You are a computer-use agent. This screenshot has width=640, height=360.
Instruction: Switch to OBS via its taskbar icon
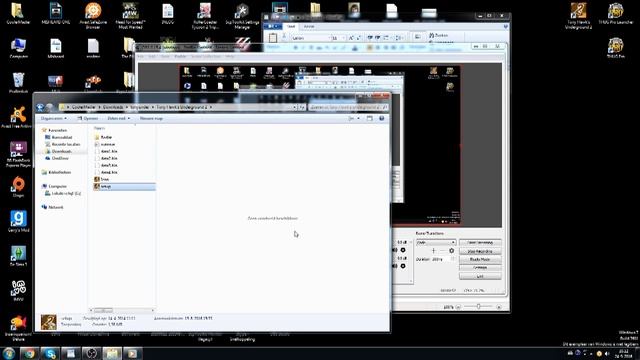click(91, 353)
